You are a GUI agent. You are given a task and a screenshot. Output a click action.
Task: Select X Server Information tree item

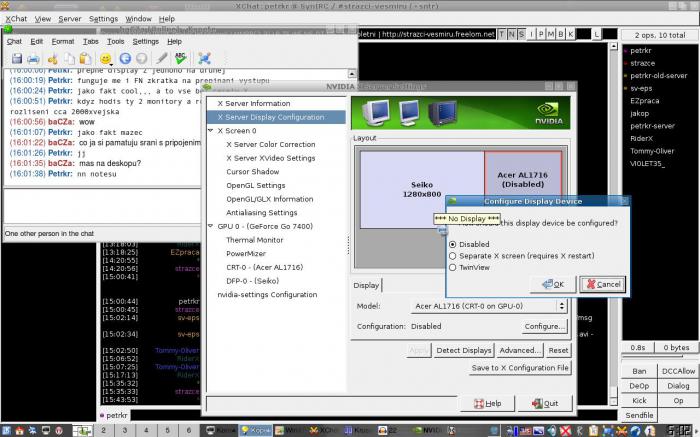pyautogui.click(x=254, y=103)
